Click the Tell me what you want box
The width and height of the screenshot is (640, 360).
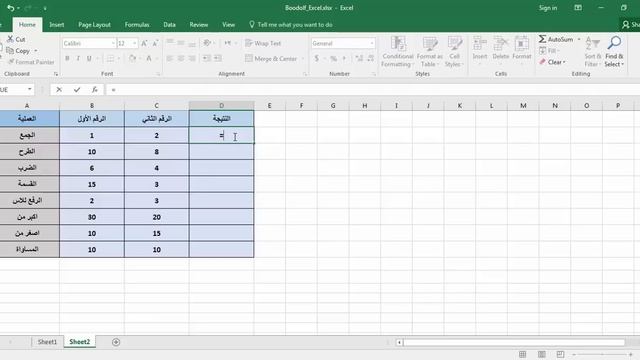click(x=291, y=24)
